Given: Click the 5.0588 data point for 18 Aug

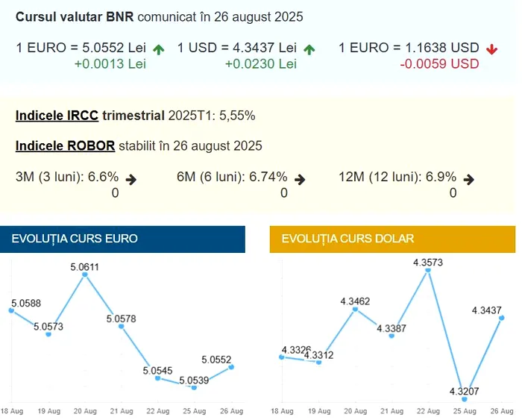Looking at the screenshot, I should tap(11, 310).
